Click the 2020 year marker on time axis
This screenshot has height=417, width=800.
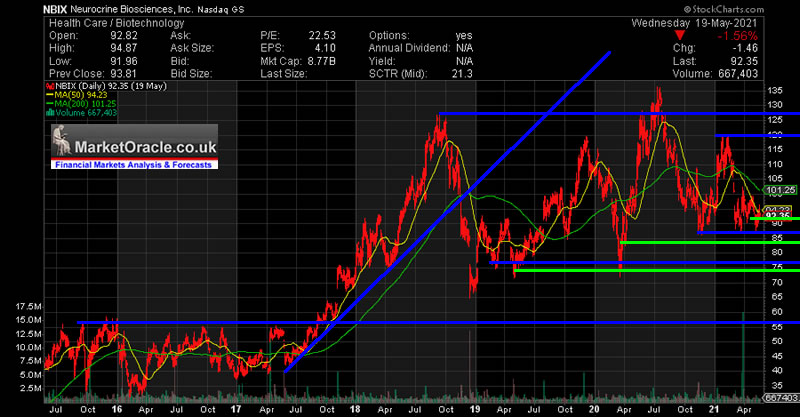coord(593,409)
